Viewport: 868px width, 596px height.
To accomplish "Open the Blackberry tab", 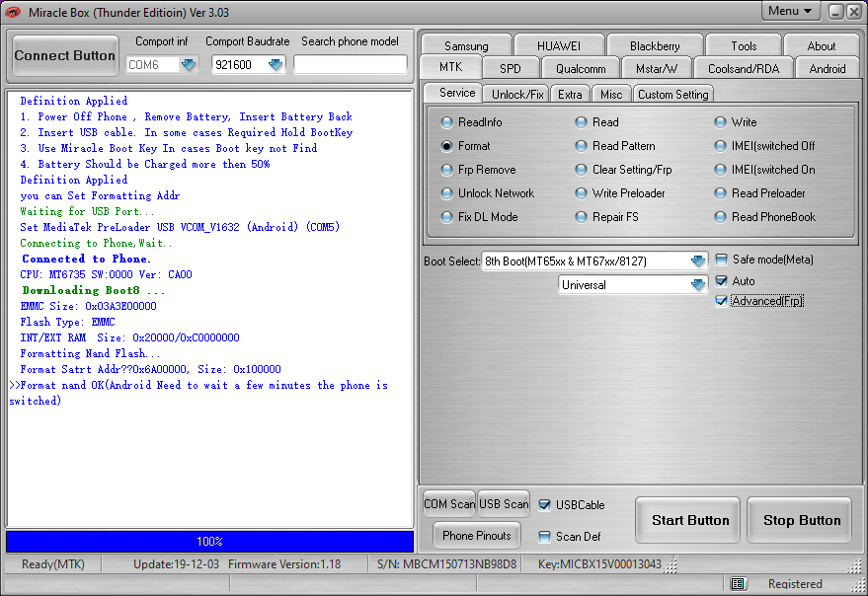I will (x=655, y=46).
